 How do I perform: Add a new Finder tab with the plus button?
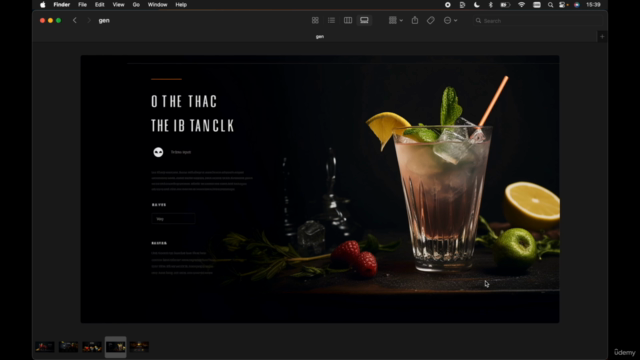[602, 37]
